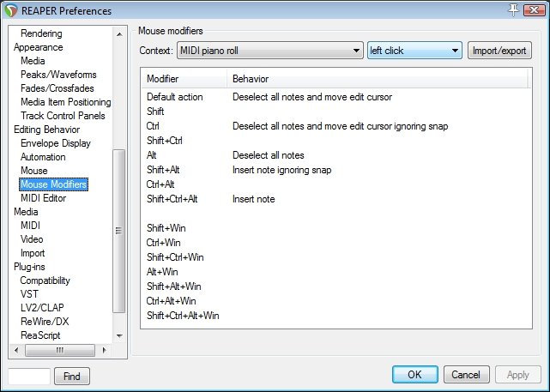Select the Shift+Alt+Win modifier row
The image size is (550, 392).
(x=336, y=286)
